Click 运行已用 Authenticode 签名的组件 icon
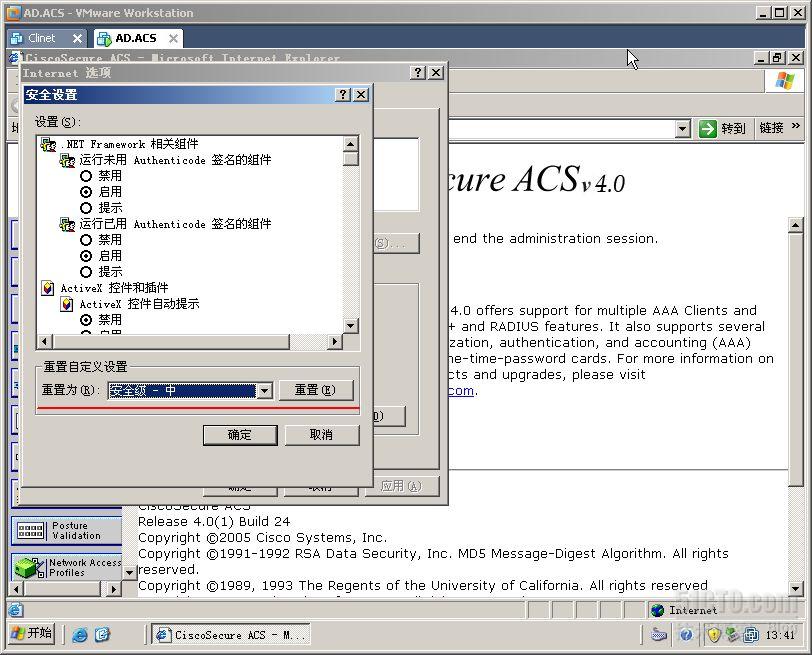The image size is (812, 655). click(x=67, y=224)
